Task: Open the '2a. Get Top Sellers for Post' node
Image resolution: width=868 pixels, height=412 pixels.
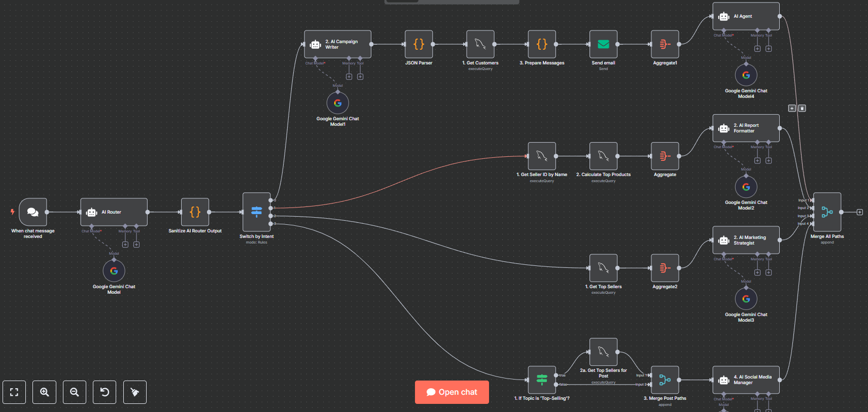Action: pos(604,352)
